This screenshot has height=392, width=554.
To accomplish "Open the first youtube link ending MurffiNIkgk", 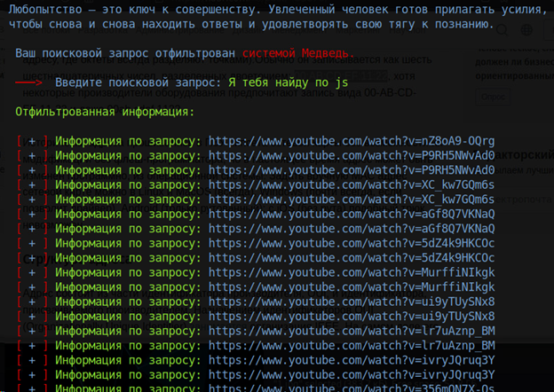I will point(352,273).
